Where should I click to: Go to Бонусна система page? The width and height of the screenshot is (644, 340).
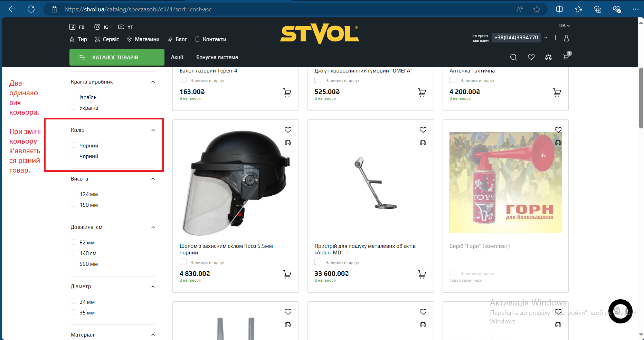pos(217,57)
